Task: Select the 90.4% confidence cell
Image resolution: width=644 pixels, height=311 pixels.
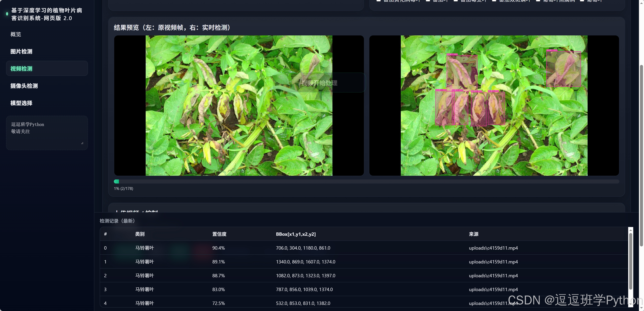Action: pos(218,248)
